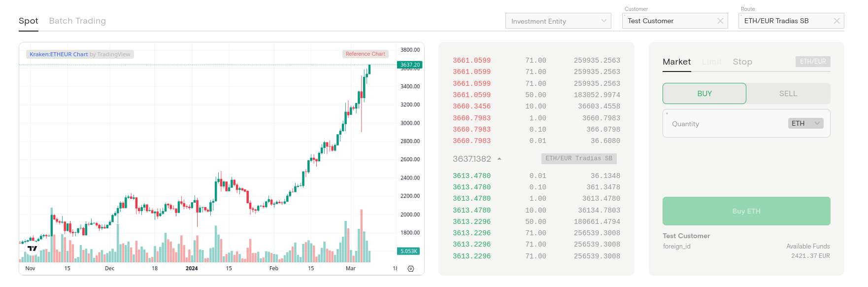The image size is (868, 287).
Task: Open the Investment Entity dropdown
Action: point(558,21)
